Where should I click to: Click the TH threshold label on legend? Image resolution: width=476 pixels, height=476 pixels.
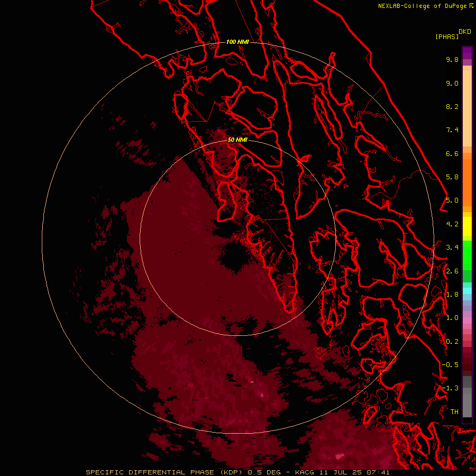(454, 412)
